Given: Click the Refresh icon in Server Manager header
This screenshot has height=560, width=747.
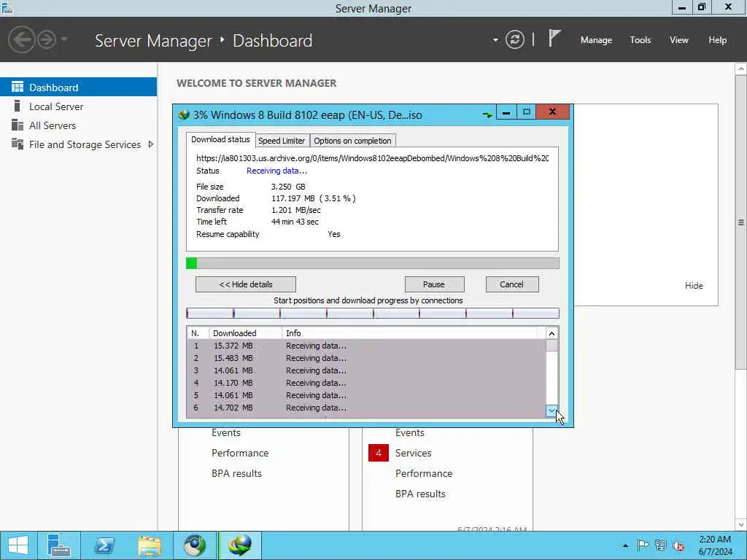Looking at the screenshot, I should tap(515, 39).
